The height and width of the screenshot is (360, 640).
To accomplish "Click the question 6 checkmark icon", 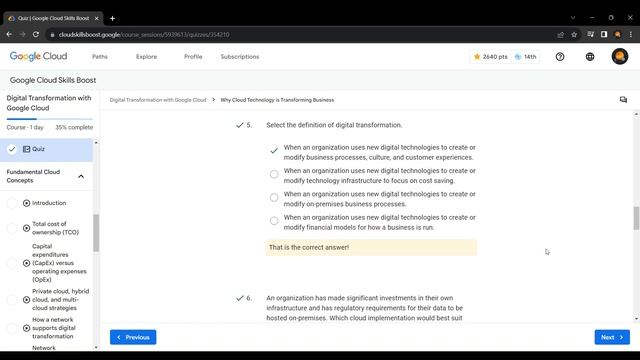I will [x=240, y=298].
